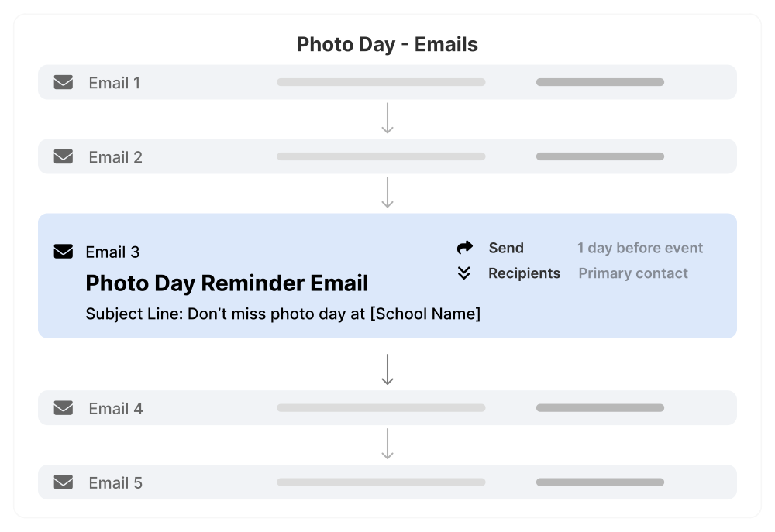Select the Email 5 row label

115,482
